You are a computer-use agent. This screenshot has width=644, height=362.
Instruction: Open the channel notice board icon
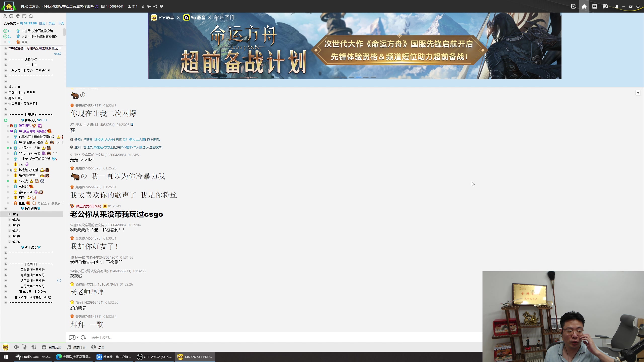click(x=24, y=16)
